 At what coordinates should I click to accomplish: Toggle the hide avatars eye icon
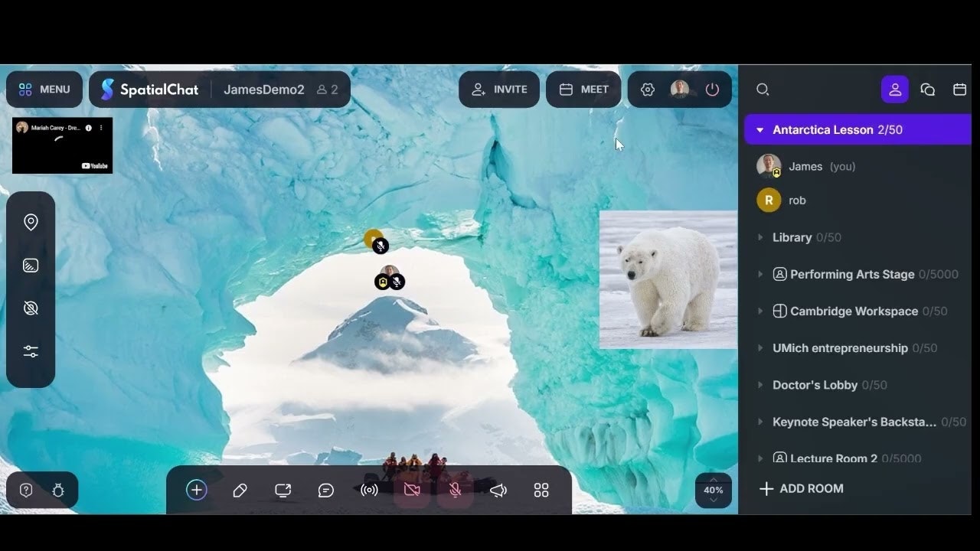(x=31, y=308)
